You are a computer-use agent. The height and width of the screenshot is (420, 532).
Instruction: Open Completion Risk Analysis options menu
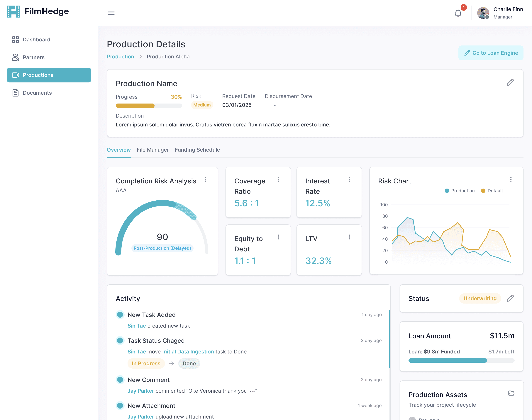[x=206, y=179]
